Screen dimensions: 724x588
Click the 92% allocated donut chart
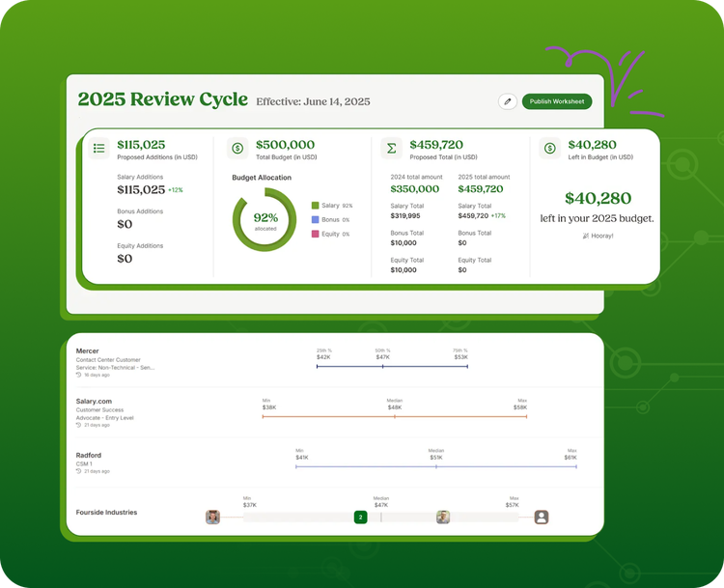click(265, 220)
